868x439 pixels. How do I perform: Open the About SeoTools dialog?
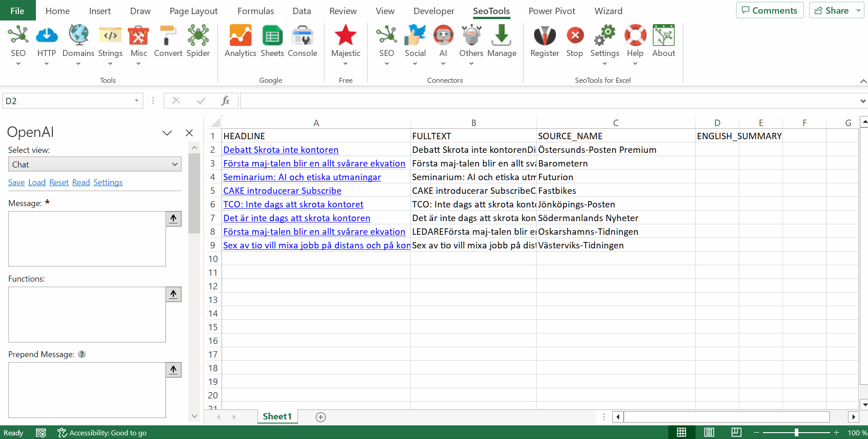[x=664, y=42]
